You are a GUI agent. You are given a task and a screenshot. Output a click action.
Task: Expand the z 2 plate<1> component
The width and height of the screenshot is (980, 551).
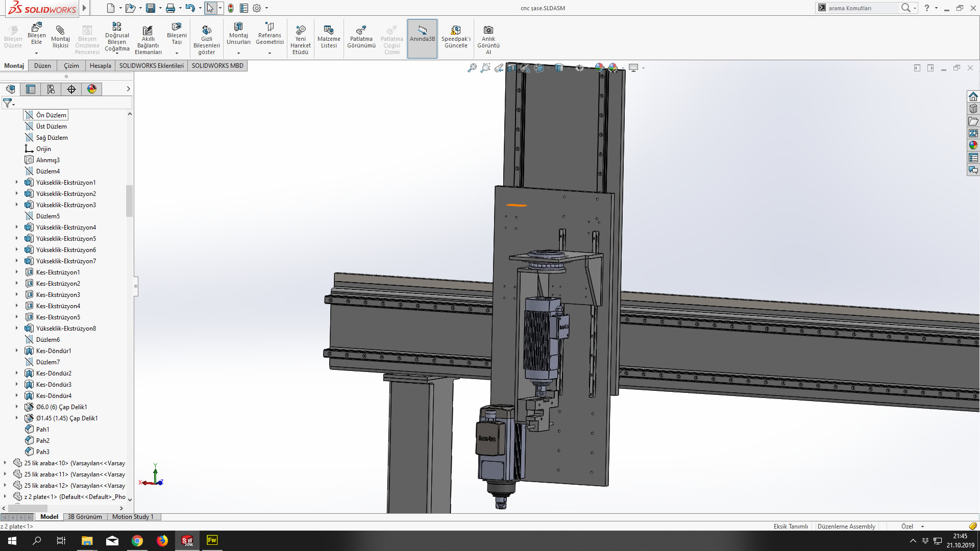point(5,496)
